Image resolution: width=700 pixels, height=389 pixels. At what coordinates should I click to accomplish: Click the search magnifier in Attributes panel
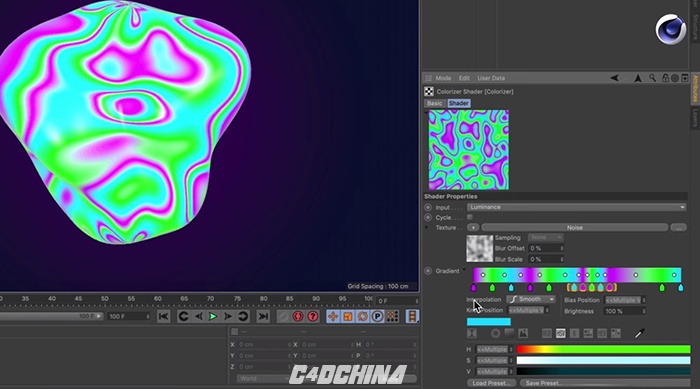click(653, 78)
